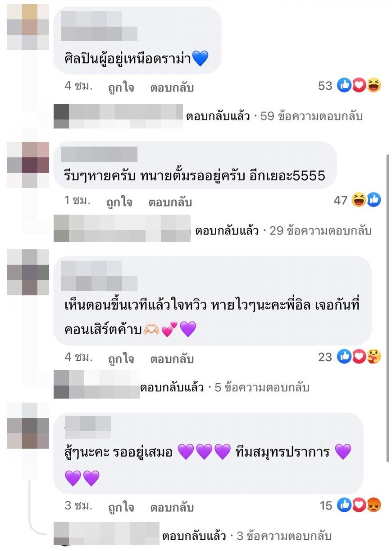The height and width of the screenshot is (551, 392).
Task: Open avatar of the ทีมสมุทรปราการ commenter
Action: click(28, 427)
